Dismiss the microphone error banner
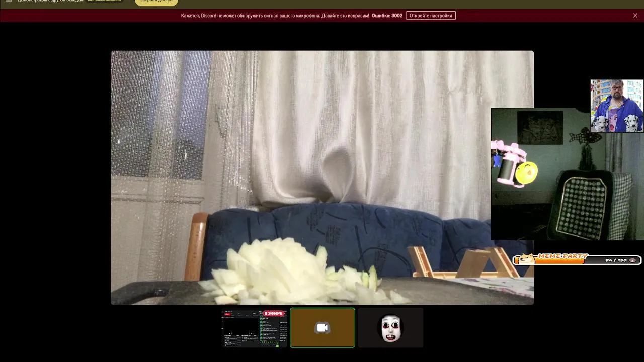 pos(635,16)
